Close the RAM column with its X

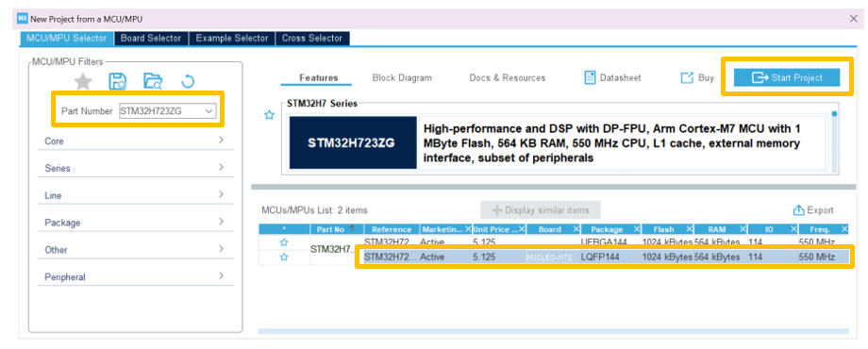[x=742, y=228]
